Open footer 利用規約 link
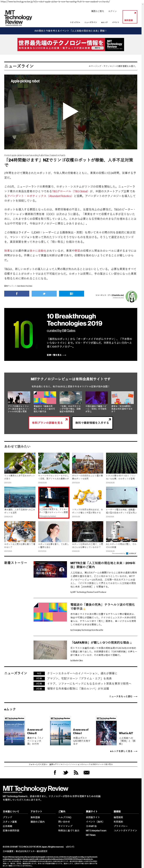Image resolution: width=144 pixels, height=868 pixels. click(x=118, y=821)
